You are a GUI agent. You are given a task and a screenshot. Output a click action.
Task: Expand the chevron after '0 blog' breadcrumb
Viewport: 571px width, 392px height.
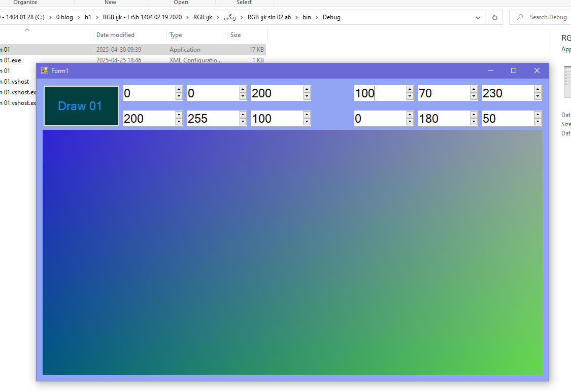coord(79,17)
